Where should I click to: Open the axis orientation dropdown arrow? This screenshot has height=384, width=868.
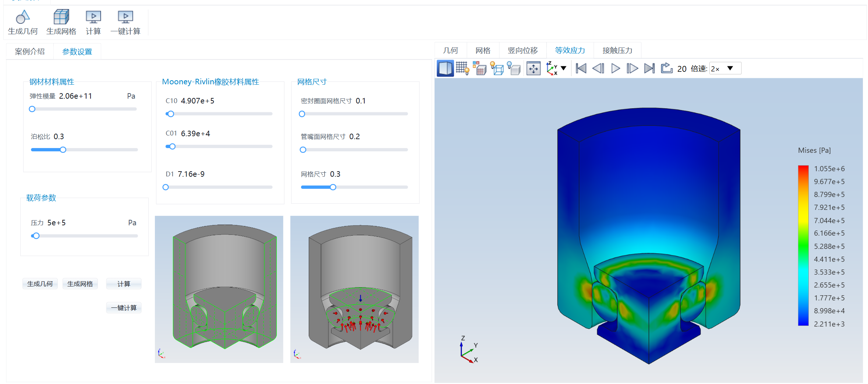pyautogui.click(x=563, y=68)
